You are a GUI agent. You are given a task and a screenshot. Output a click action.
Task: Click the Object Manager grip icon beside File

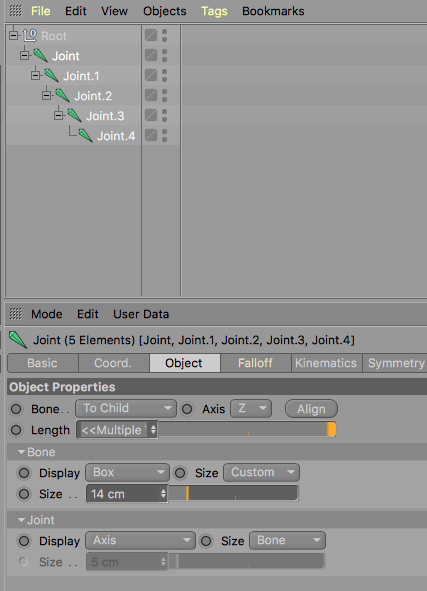point(15,11)
